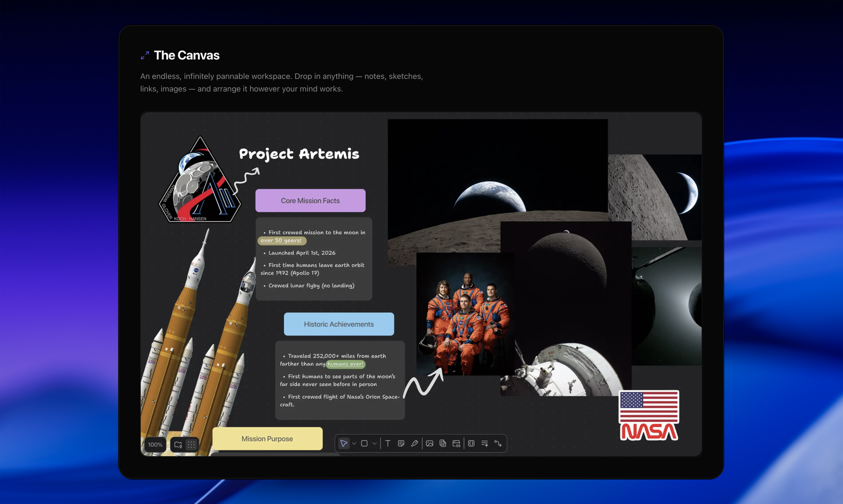Activate the Select pointer tool
The height and width of the screenshot is (504, 843).
[x=344, y=443]
